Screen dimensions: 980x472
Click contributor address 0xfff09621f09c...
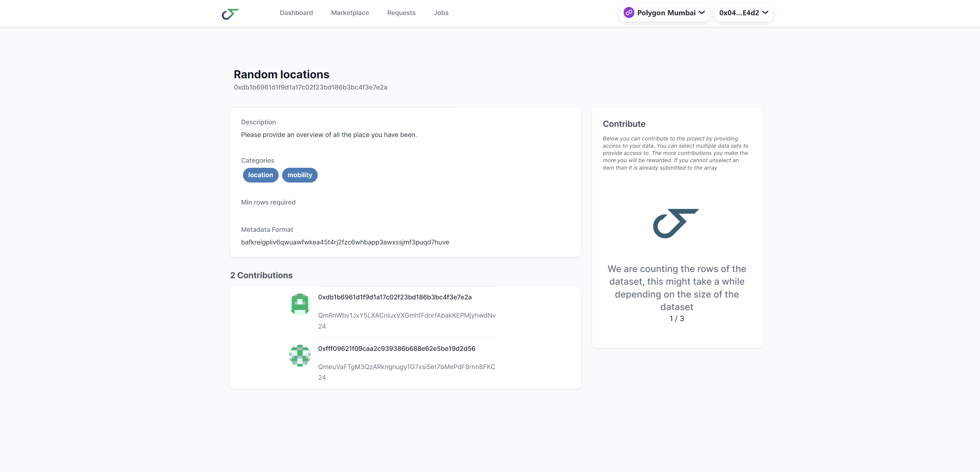pyautogui.click(x=397, y=348)
